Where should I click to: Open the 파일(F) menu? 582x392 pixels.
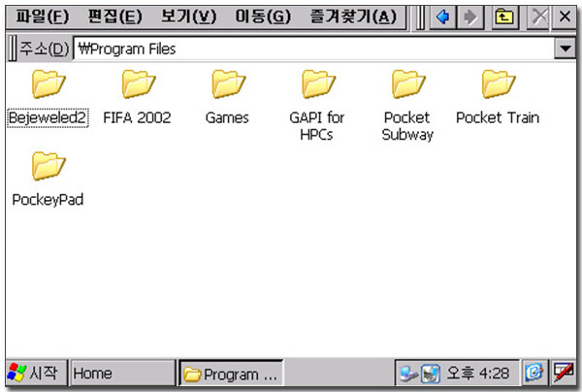coord(43,16)
